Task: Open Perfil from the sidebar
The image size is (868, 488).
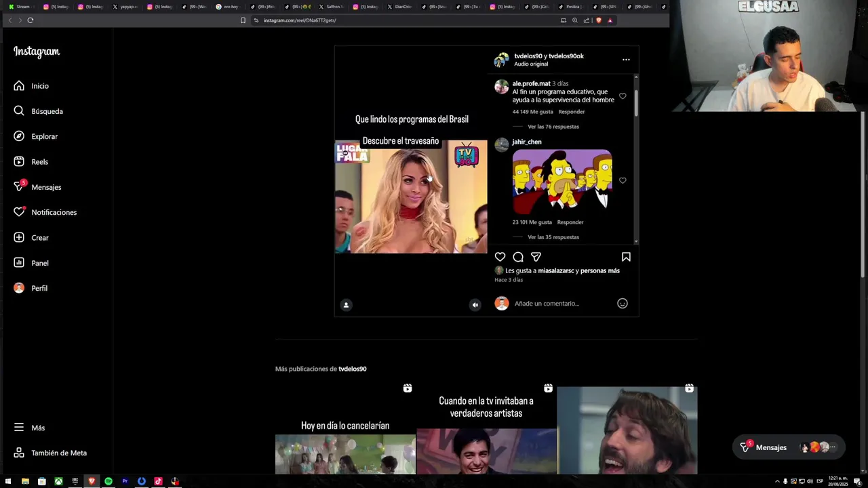Action: (x=31, y=288)
